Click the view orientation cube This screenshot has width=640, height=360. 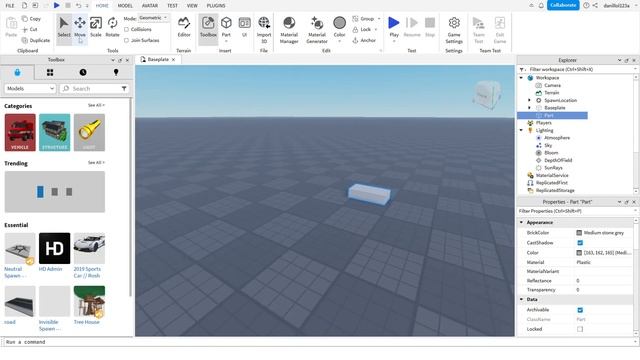click(487, 95)
